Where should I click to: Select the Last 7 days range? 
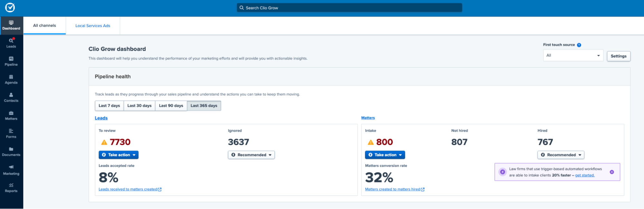tap(109, 106)
